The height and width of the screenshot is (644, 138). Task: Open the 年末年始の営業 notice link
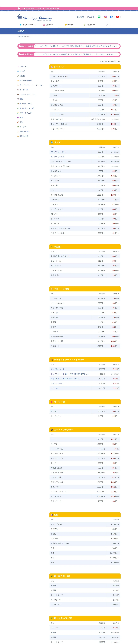[41, 8]
